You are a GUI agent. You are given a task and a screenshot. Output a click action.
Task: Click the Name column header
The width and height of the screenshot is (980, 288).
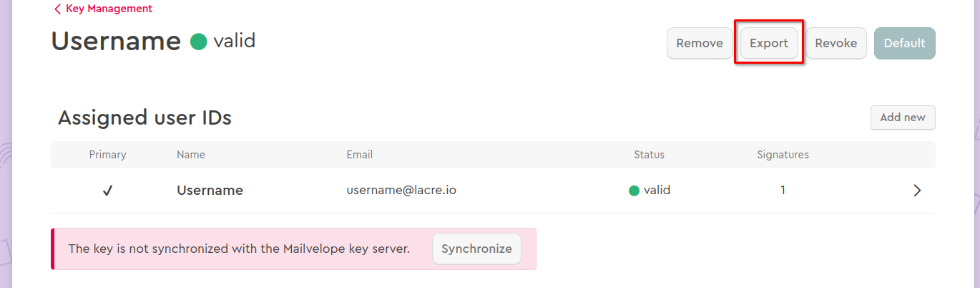[191, 155]
